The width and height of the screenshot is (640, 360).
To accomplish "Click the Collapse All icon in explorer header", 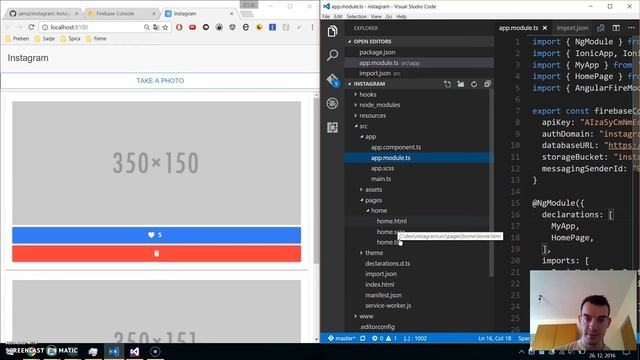I will (x=487, y=84).
